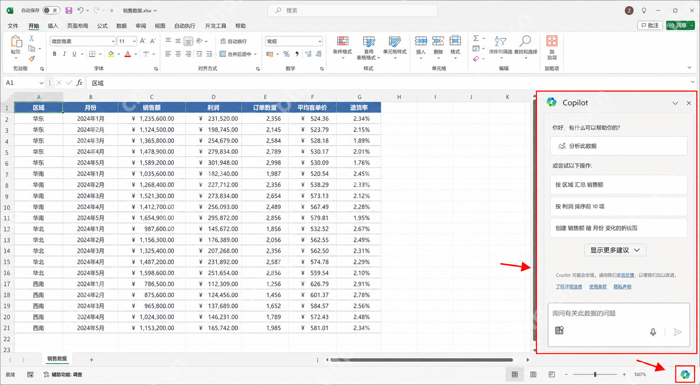Click the microphone icon in Copilot
Viewport: 700px width, 385px height.
tap(653, 332)
